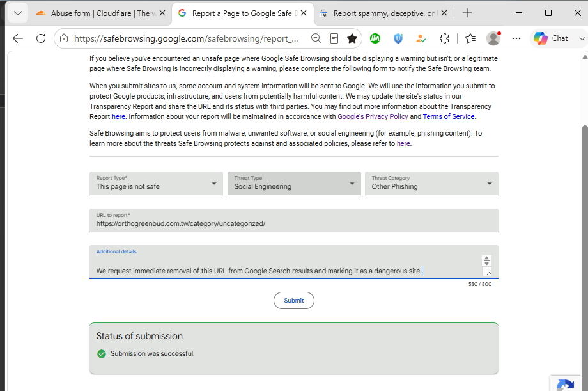
Task: Click the Additional details scroll stepper arrows
Action: [x=486, y=260]
